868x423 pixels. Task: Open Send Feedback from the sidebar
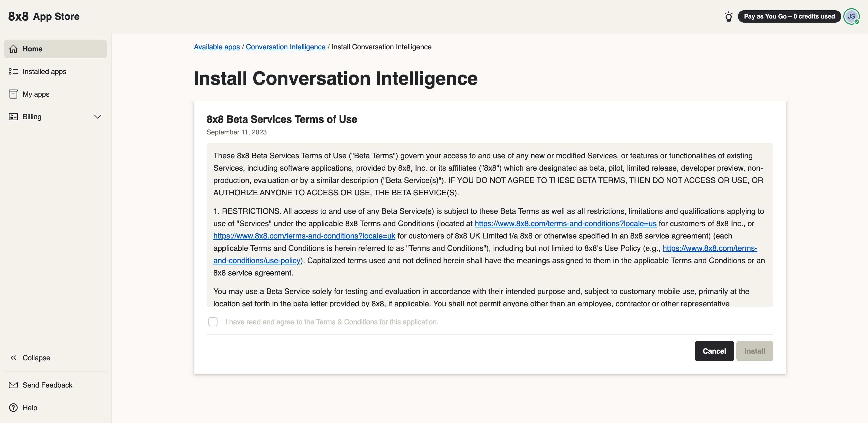click(56, 385)
